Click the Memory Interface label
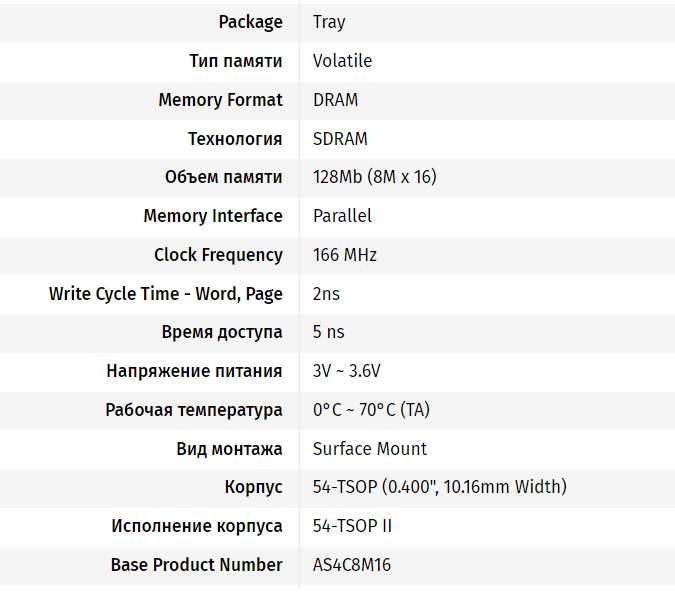 (212, 216)
